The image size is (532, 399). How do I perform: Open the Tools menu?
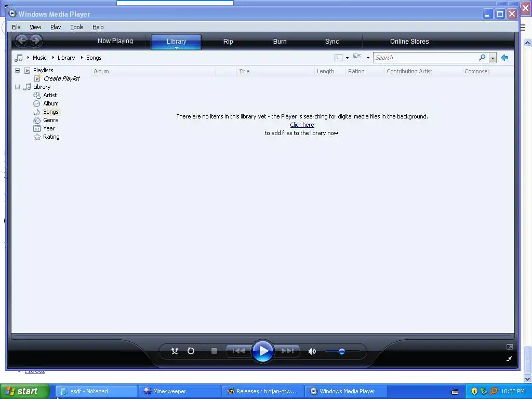pyautogui.click(x=77, y=27)
